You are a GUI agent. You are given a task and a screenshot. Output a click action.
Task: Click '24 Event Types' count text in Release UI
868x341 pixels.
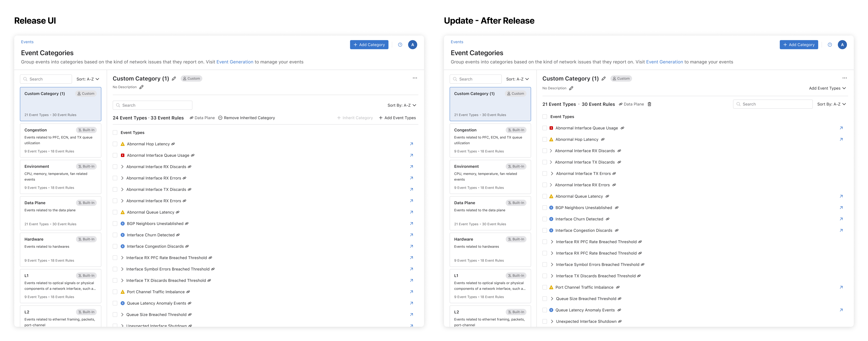(130, 118)
